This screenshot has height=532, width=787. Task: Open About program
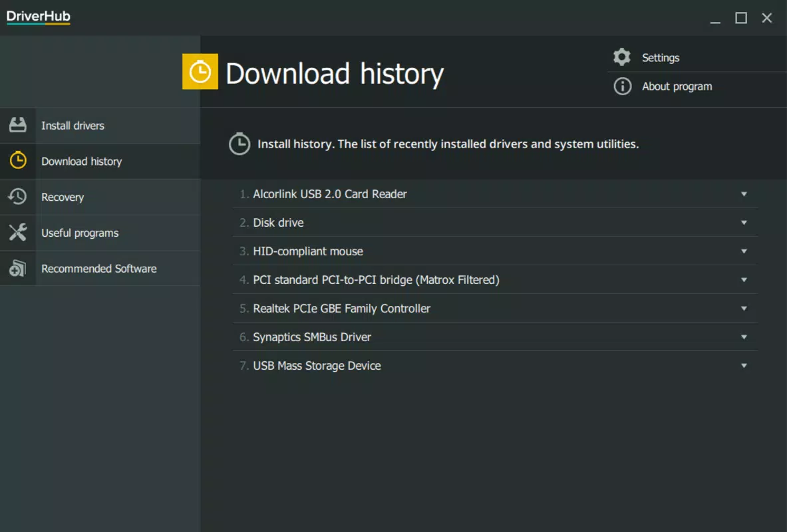[x=677, y=86]
